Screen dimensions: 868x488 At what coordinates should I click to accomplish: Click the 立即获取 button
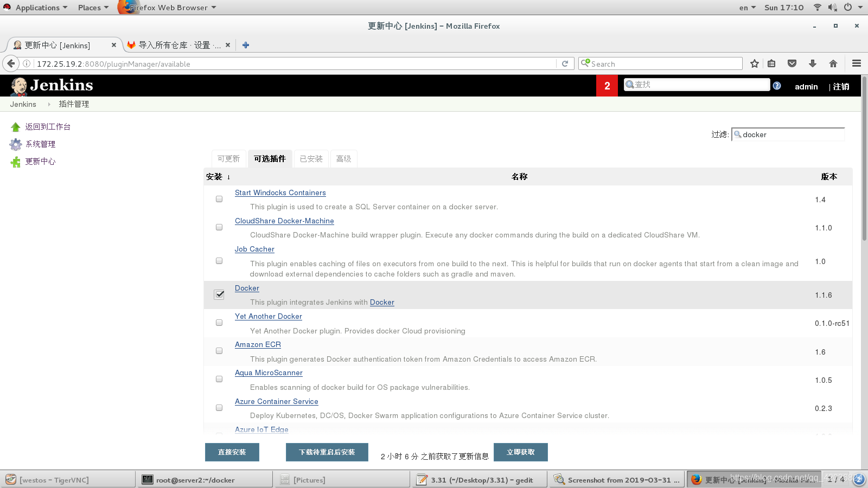click(x=520, y=452)
